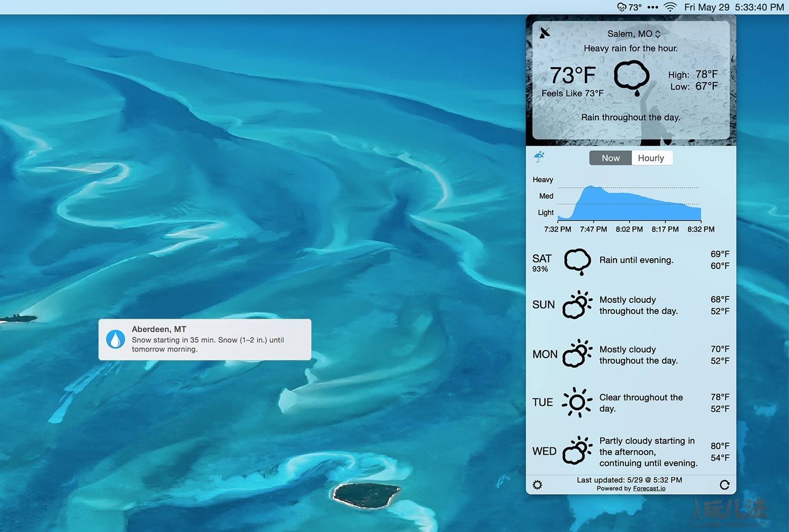Click the SAT 69°F high temperature
789x532 pixels.
tap(720, 254)
